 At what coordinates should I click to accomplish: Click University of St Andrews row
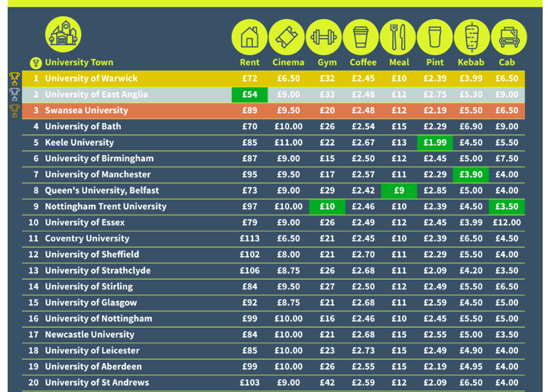point(96,383)
